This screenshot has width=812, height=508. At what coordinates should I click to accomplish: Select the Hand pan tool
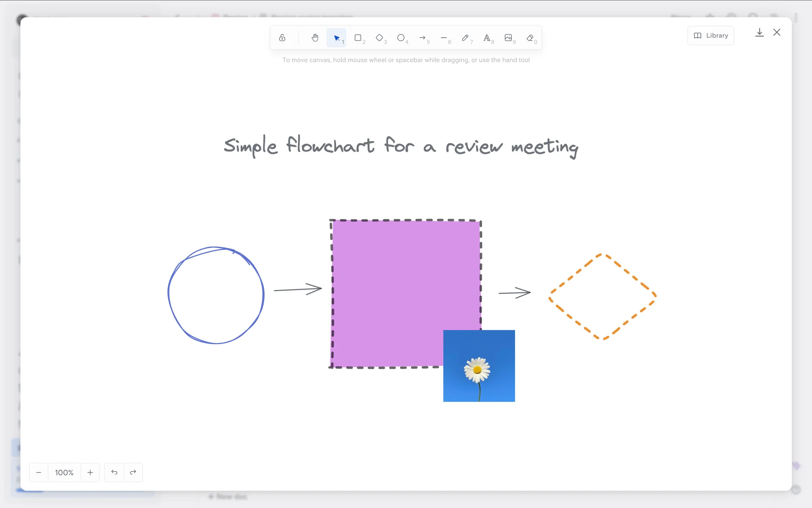[x=315, y=38]
